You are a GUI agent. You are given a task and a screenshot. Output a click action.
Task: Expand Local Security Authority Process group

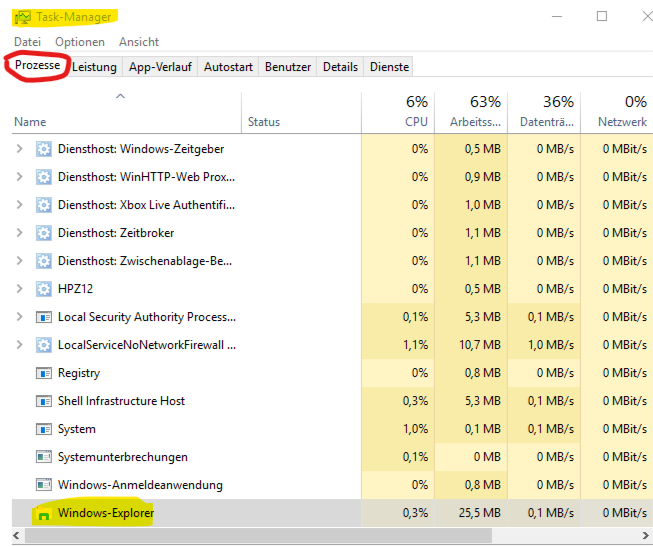[x=19, y=317]
